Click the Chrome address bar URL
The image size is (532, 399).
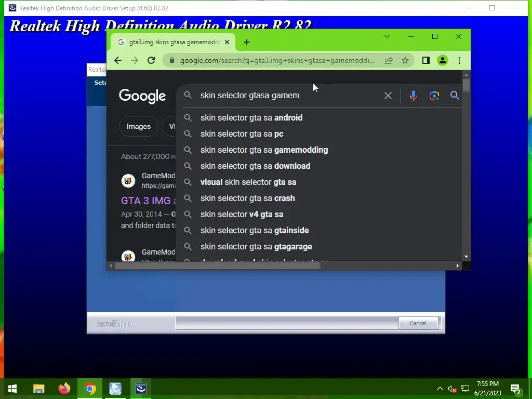click(x=277, y=60)
